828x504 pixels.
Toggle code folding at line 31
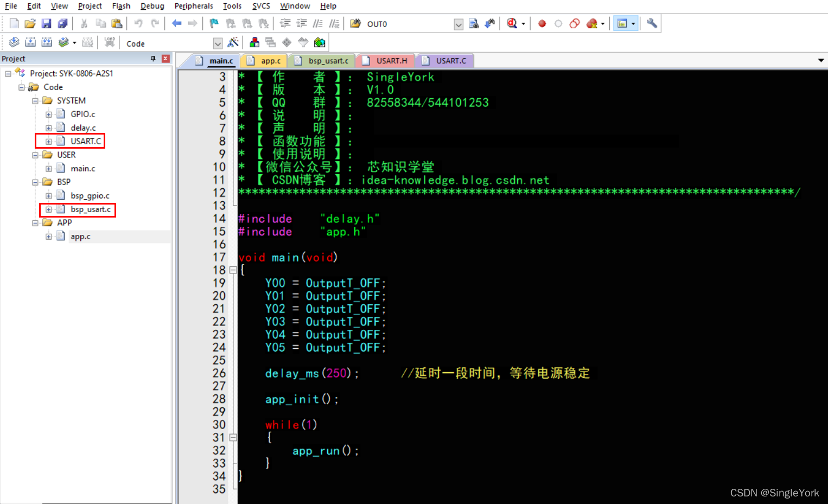pyautogui.click(x=233, y=437)
